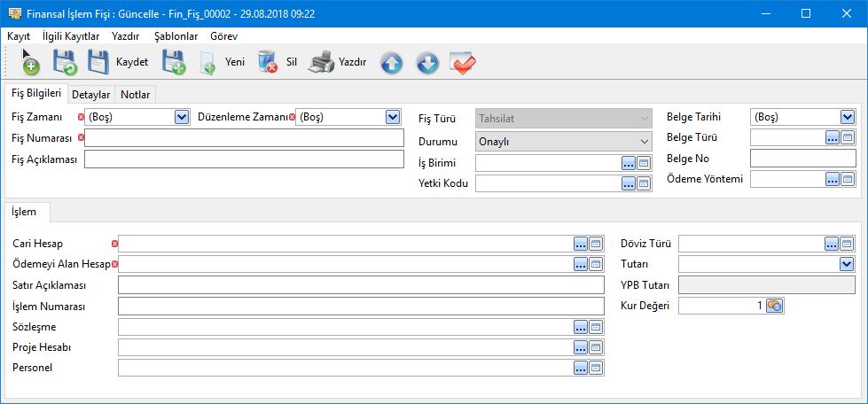Expand the Belge Tarihi date dropdown
The image size is (868, 404).
point(847,117)
